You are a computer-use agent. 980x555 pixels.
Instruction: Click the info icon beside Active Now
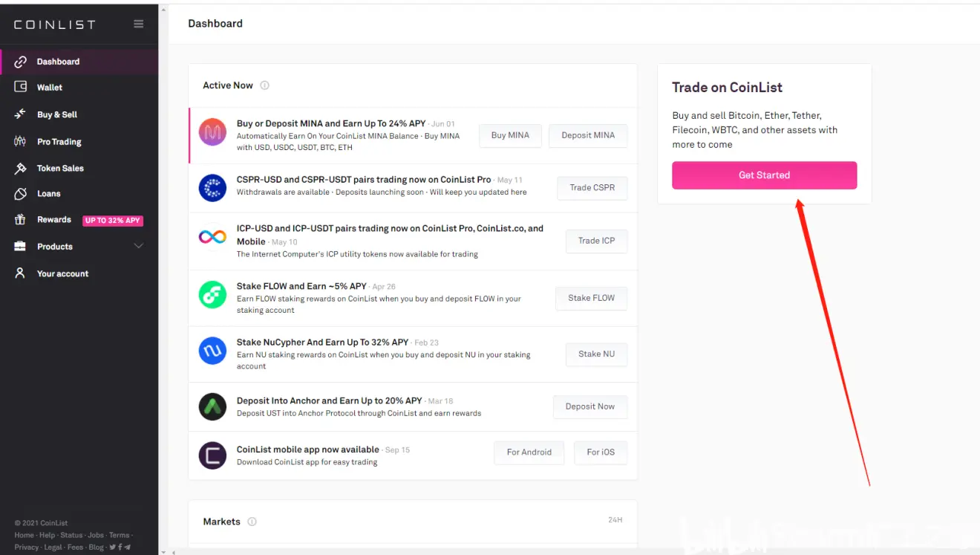264,85
